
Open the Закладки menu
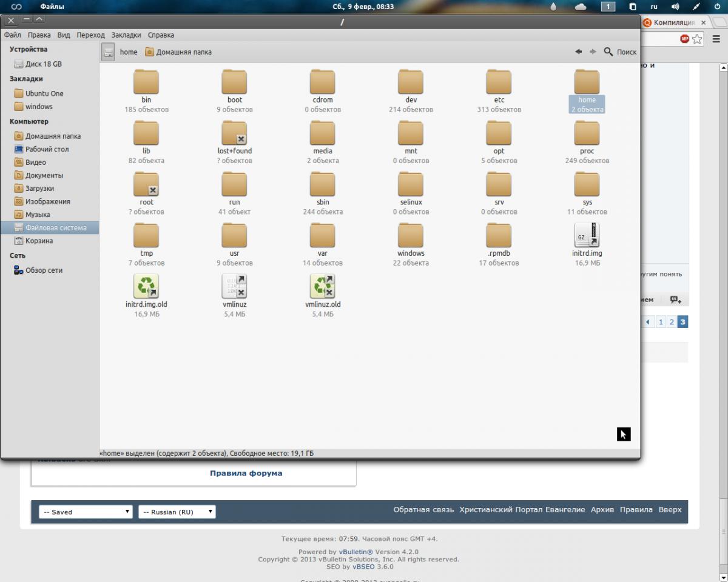(126, 35)
